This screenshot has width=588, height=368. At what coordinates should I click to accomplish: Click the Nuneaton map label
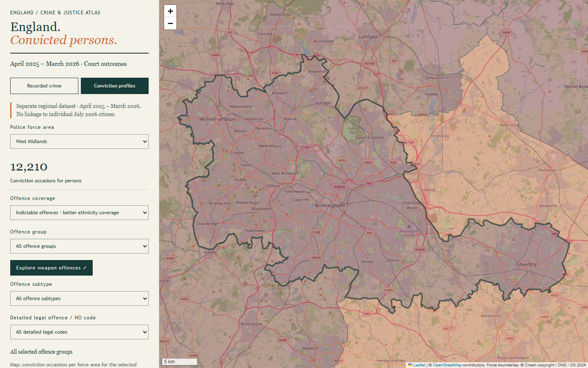[x=547, y=170]
